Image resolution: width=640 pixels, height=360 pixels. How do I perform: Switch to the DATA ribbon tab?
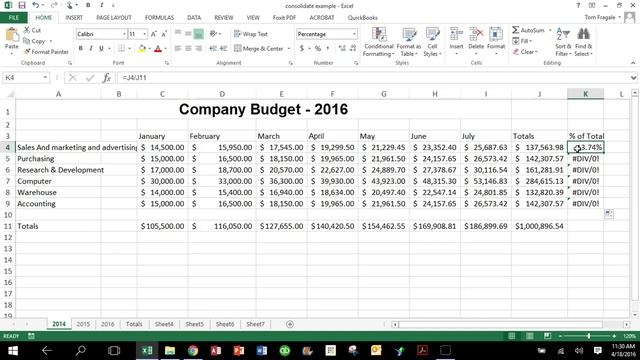pos(194,18)
